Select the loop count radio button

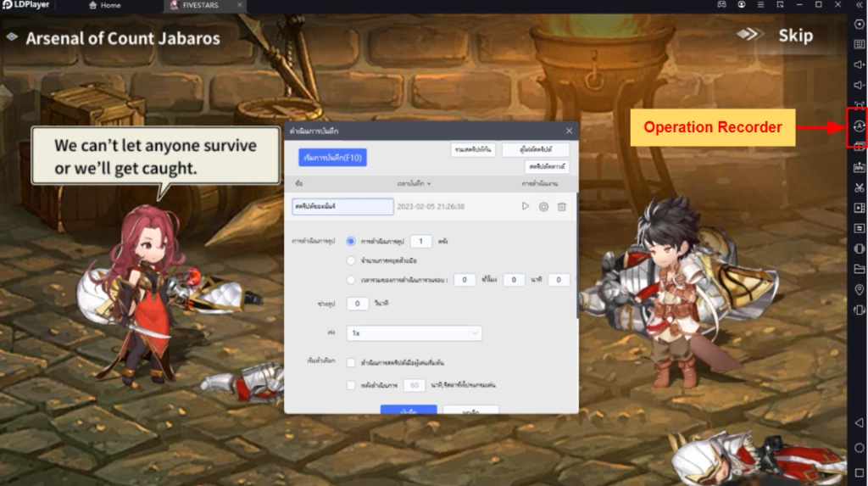(351, 241)
